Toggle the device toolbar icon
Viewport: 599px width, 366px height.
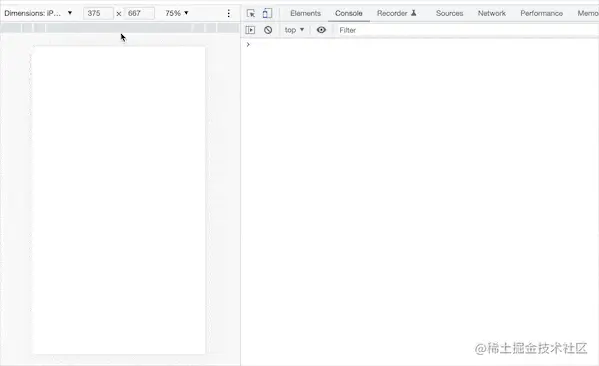(267, 13)
